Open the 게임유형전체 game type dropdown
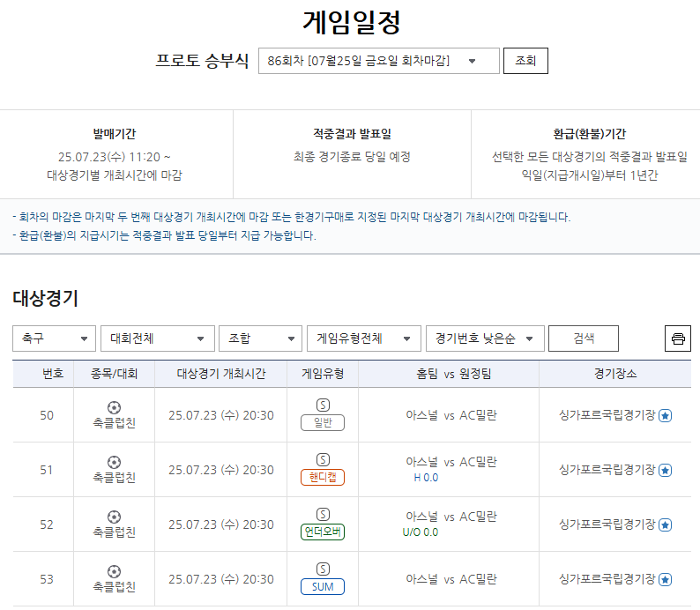The height and width of the screenshot is (610, 700). (x=363, y=338)
